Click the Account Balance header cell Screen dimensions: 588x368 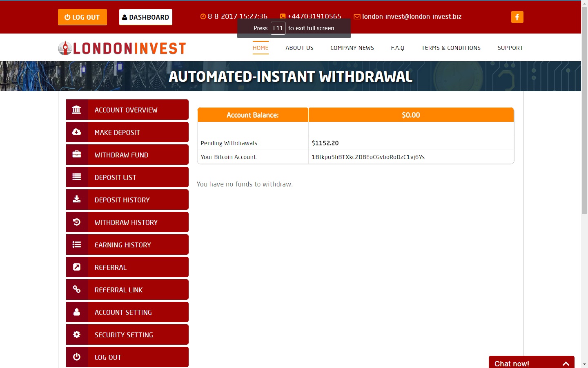click(x=253, y=115)
